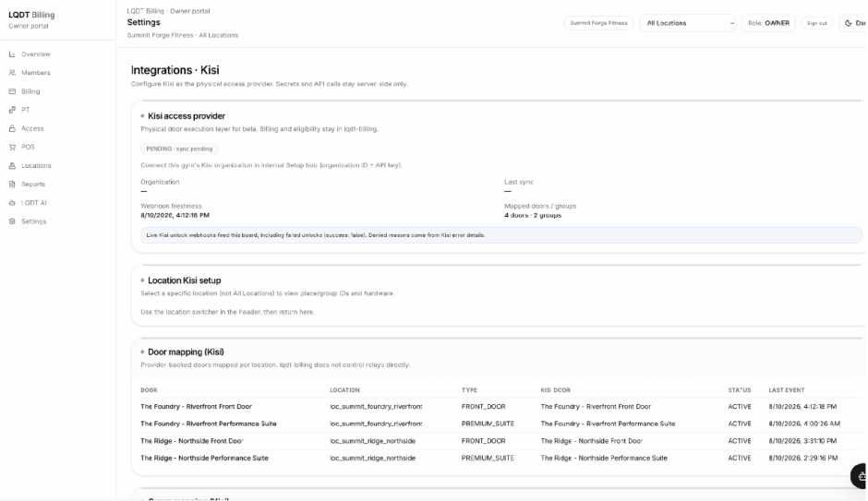Click the Access lock icon

(x=12, y=128)
